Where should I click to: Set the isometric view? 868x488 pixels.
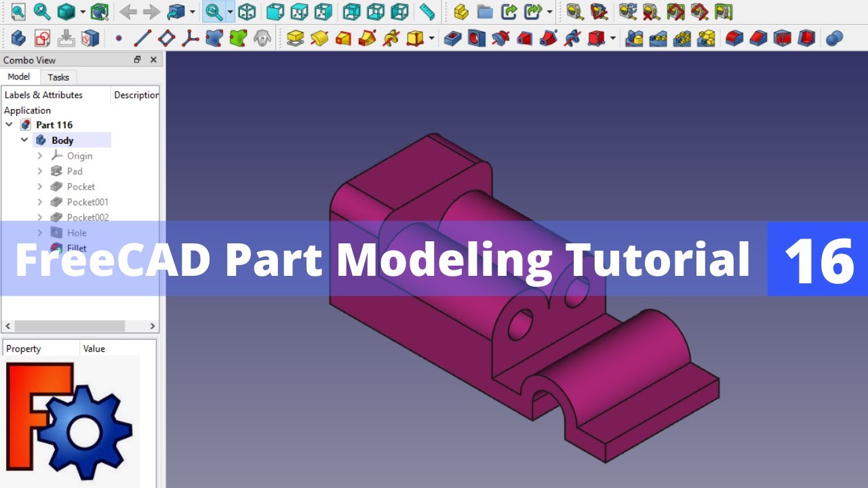click(x=247, y=12)
